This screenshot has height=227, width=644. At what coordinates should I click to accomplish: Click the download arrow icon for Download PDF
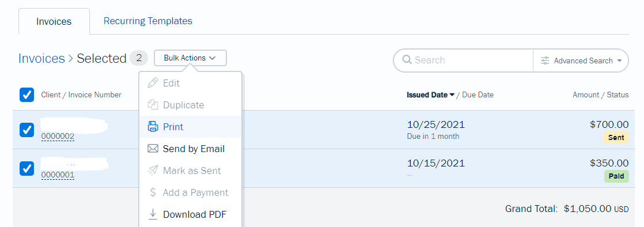point(153,214)
